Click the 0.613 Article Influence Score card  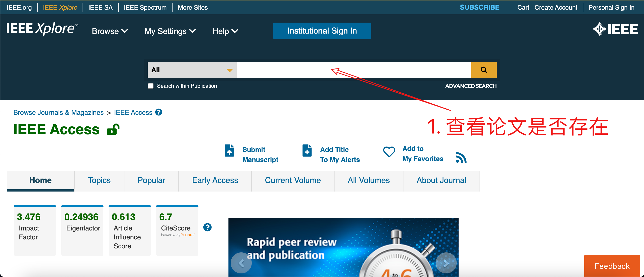tap(130, 230)
